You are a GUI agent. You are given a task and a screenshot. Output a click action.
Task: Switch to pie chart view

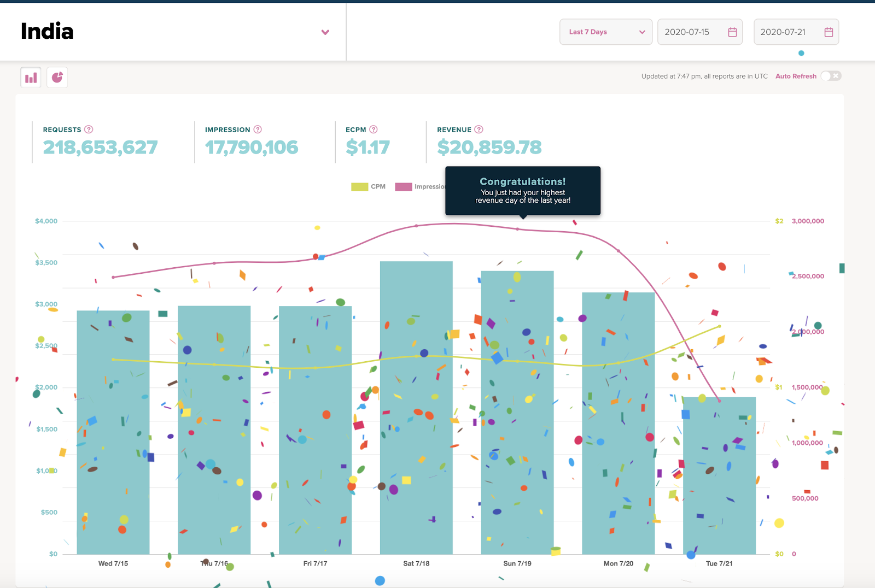(57, 78)
